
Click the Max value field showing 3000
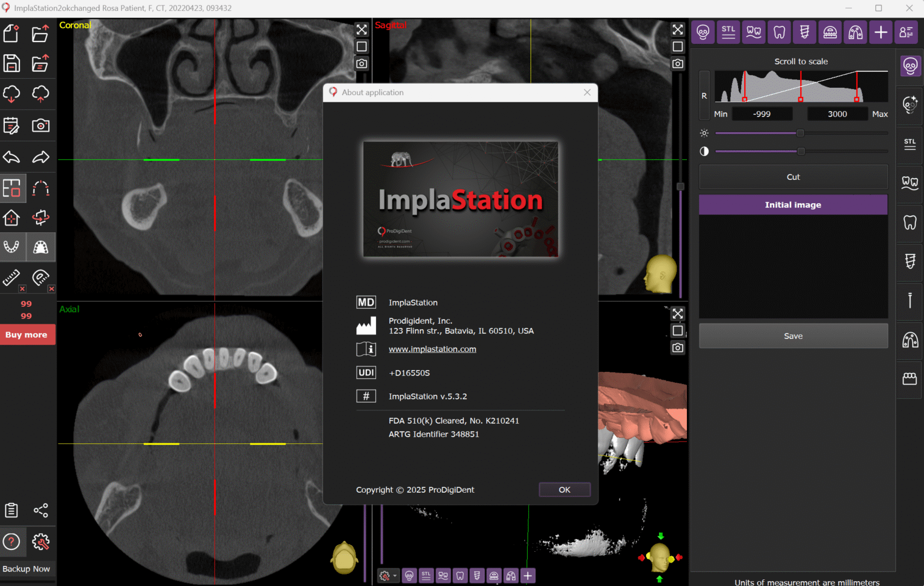[837, 114]
